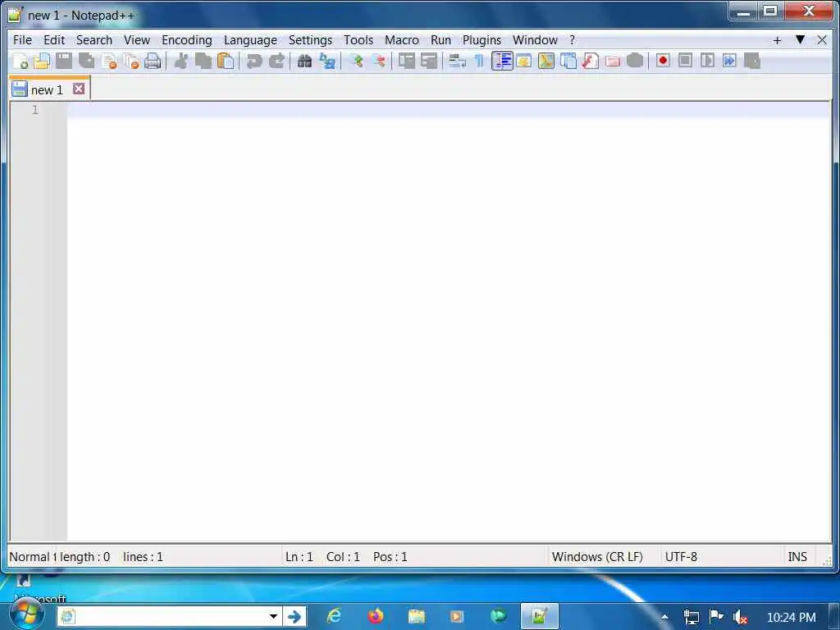Click the Playback macro icon
Image resolution: width=840 pixels, height=630 pixels.
(x=707, y=61)
